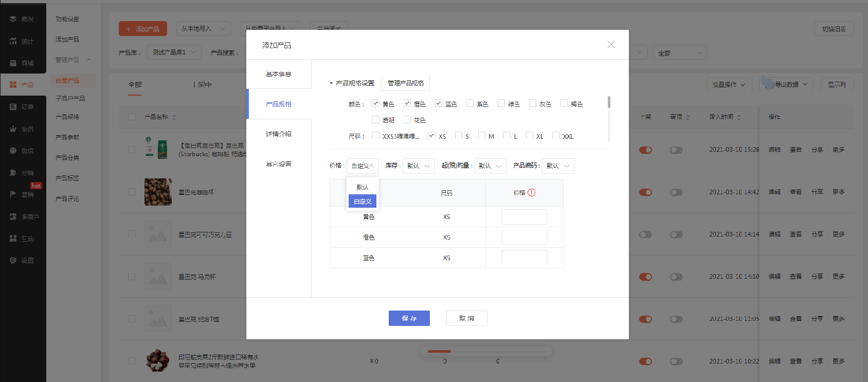
Task: Open the 导出数据 dropdown
Action: pyautogui.click(x=786, y=84)
